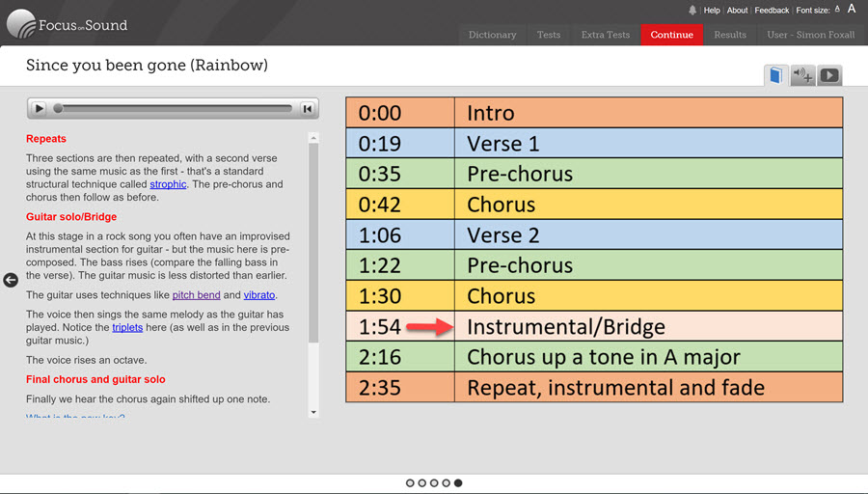This screenshot has width=868, height=494.
Task: Click the Repeats heading
Action: pos(46,138)
